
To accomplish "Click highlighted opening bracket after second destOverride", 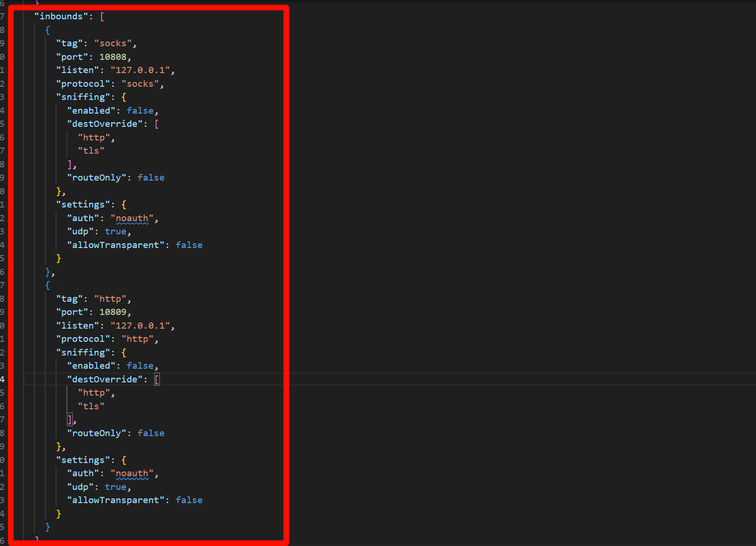I will point(157,380).
